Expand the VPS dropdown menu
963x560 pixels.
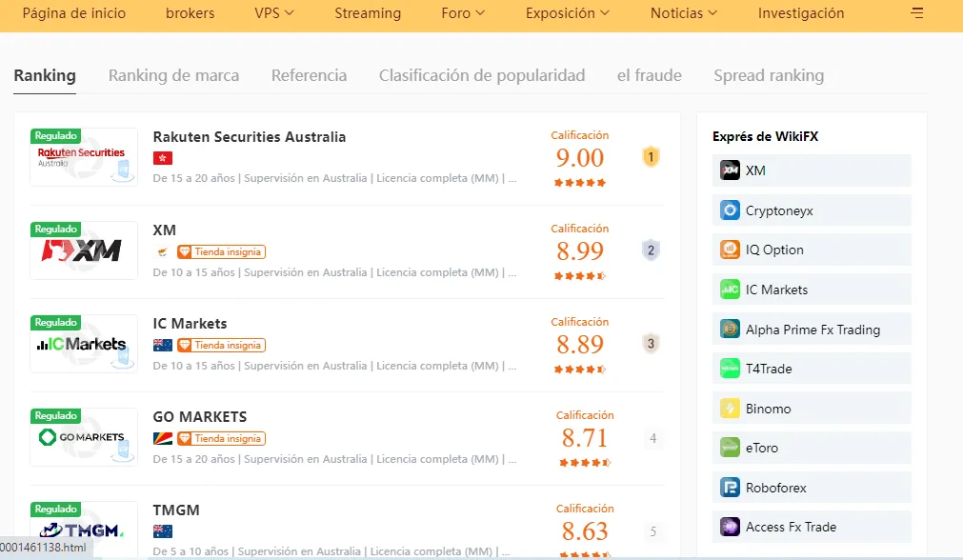coord(274,13)
